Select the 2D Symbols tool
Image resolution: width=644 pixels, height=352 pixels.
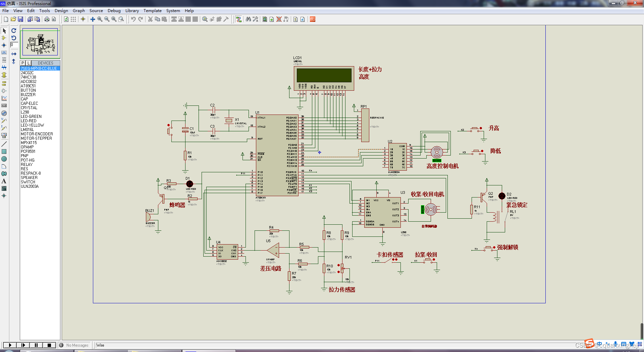click(x=4, y=188)
